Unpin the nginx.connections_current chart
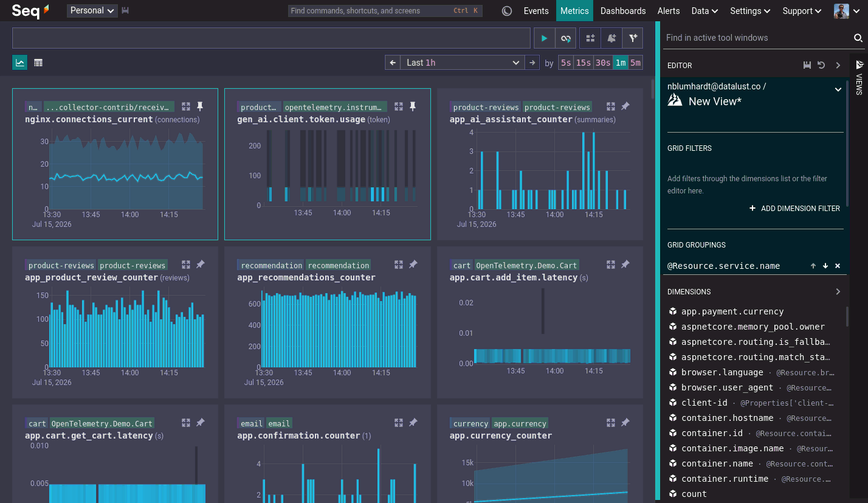The image size is (868, 503). point(201,106)
